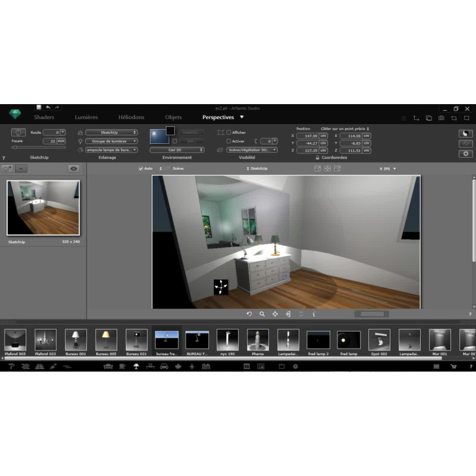This screenshot has width=476, height=476.
Task: Open the Ciel 3D environment dropdown
Action: (x=177, y=150)
